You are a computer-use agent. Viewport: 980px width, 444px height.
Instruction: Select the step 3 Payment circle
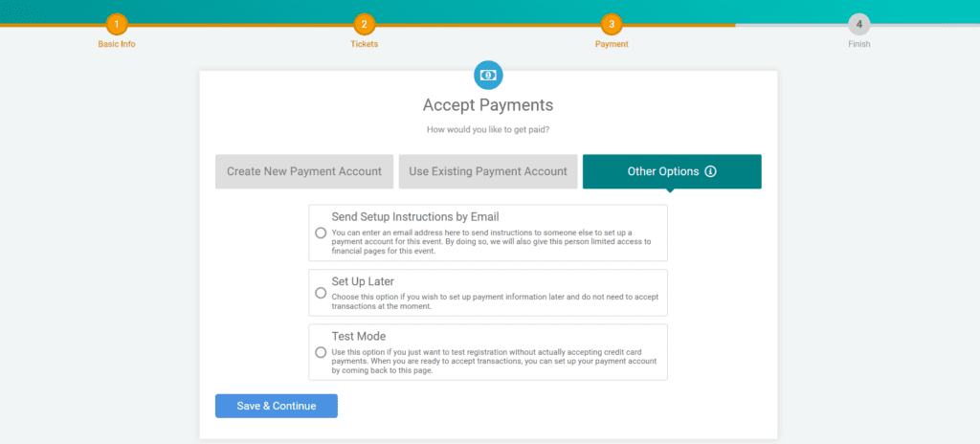[612, 24]
